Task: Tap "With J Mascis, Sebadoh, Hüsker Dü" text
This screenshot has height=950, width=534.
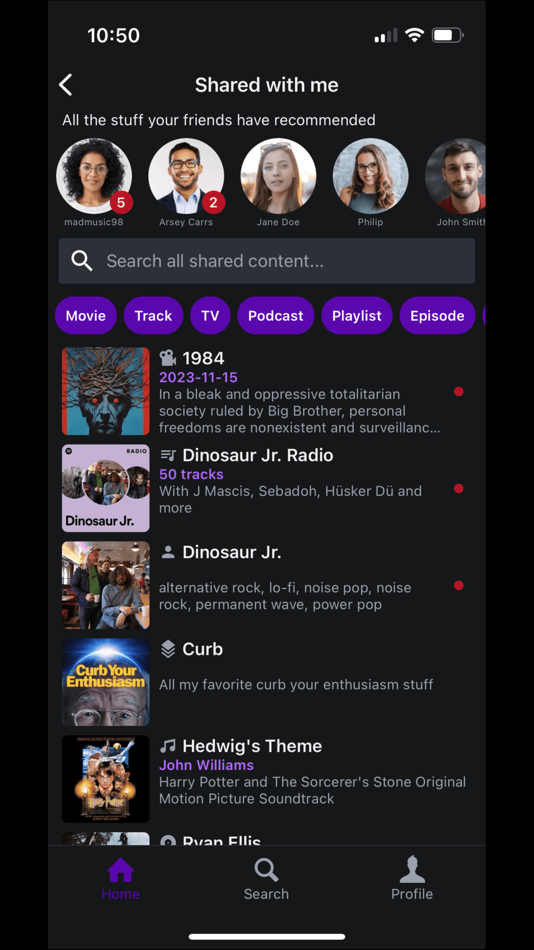Action: (x=290, y=499)
